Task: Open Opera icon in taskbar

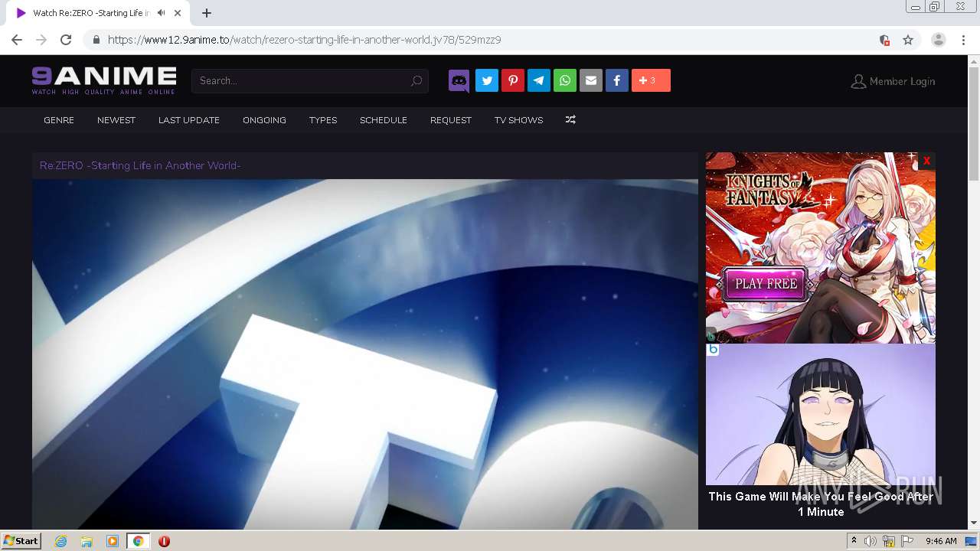Action: pyautogui.click(x=164, y=541)
